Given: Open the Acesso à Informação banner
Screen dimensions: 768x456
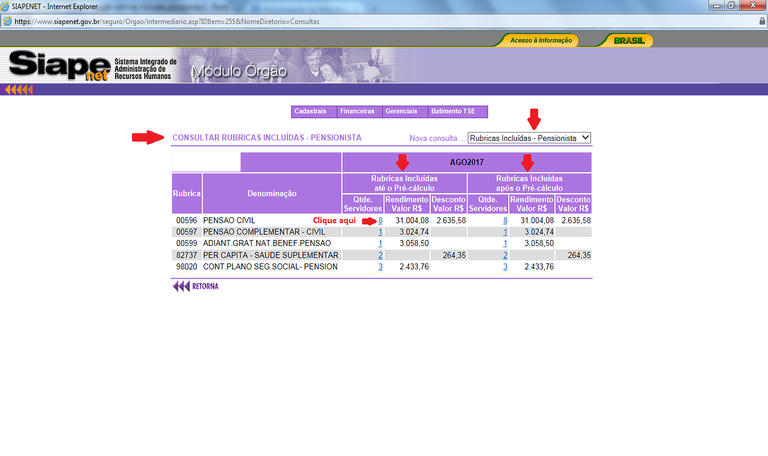Looking at the screenshot, I should [541, 41].
